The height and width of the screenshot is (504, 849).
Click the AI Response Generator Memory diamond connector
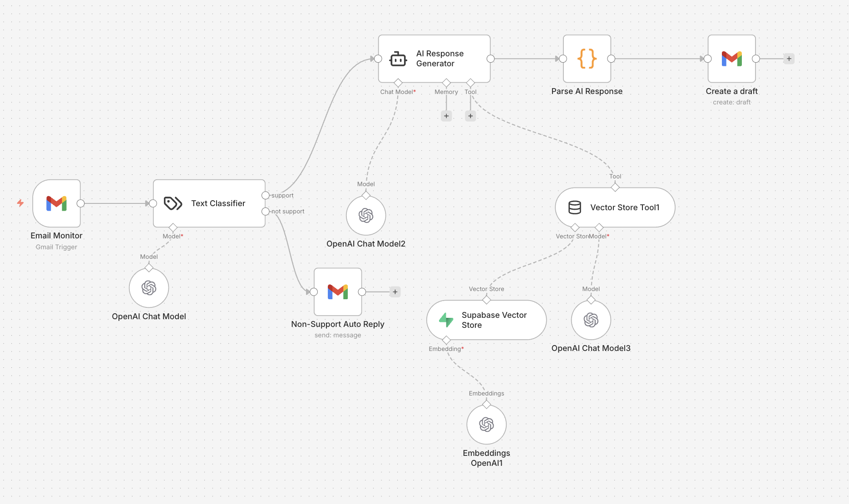tap(446, 83)
